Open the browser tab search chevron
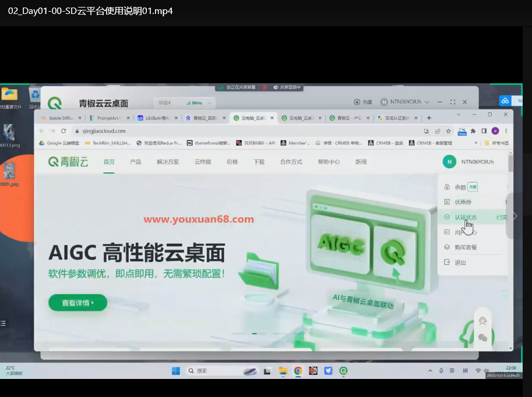Screen dimensions: 532x397 pyautogui.click(x=459, y=115)
